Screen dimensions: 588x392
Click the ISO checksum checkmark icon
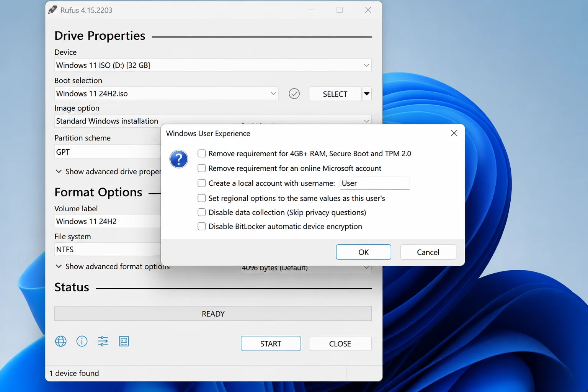tap(294, 93)
